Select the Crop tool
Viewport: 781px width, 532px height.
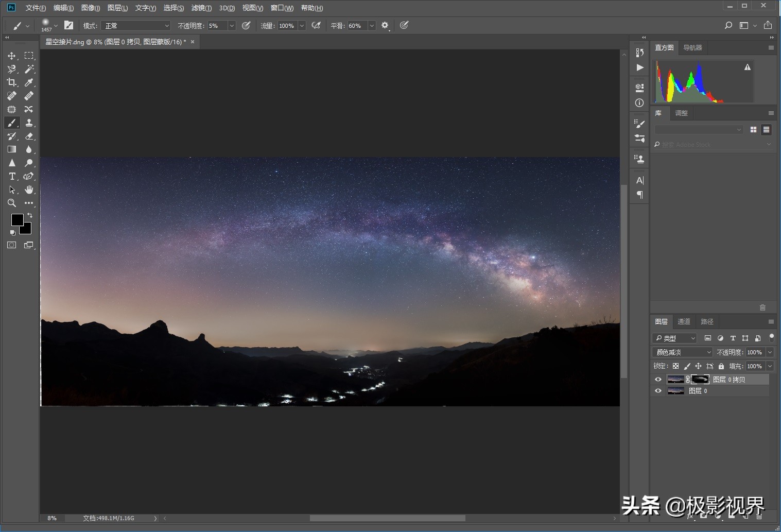11,82
